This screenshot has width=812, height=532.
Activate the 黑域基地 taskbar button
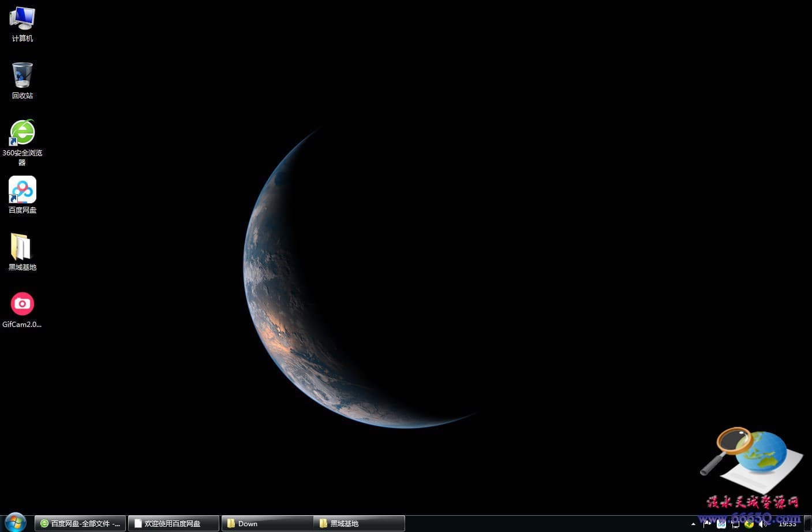359,523
